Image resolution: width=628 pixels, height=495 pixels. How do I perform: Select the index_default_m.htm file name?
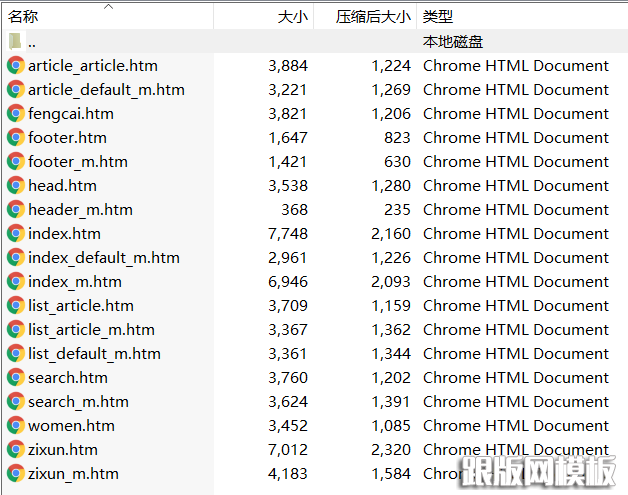coord(104,258)
